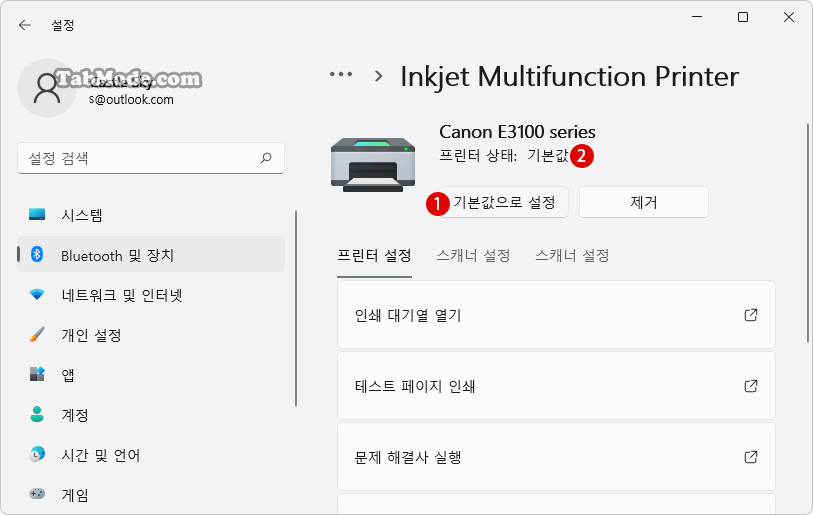The image size is (813, 515).
Task: Click Canon E3100 series printer name
Action: (x=517, y=132)
